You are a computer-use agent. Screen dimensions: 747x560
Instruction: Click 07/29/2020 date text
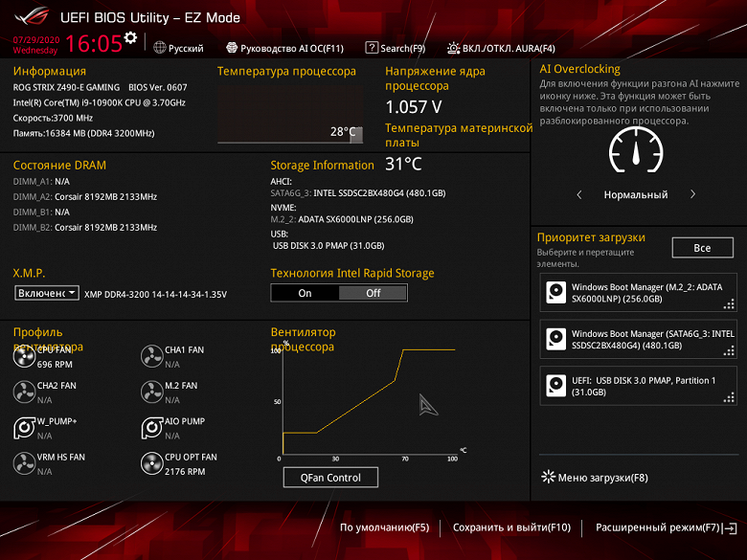click(x=36, y=40)
